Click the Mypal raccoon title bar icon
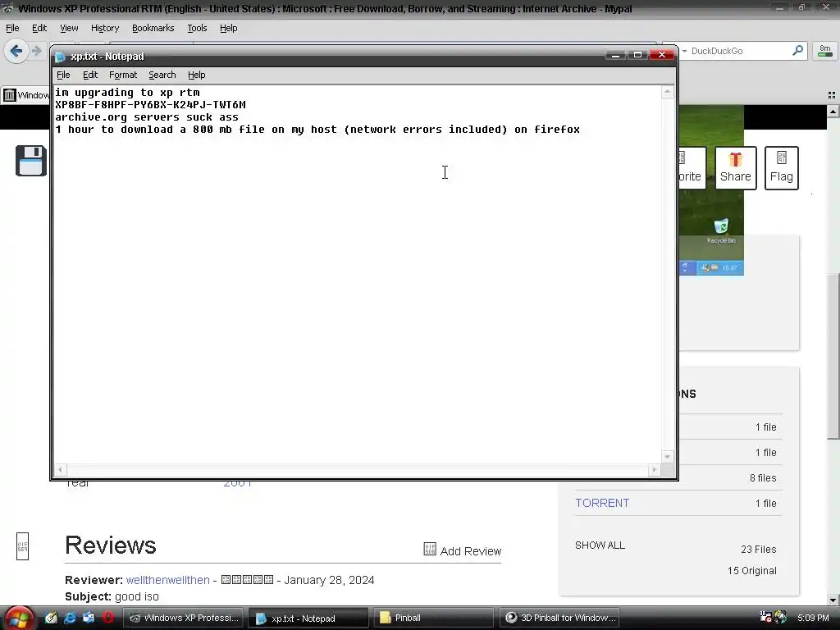This screenshot has height=630, width=840. pyautogui.click(x=7, y=8)
